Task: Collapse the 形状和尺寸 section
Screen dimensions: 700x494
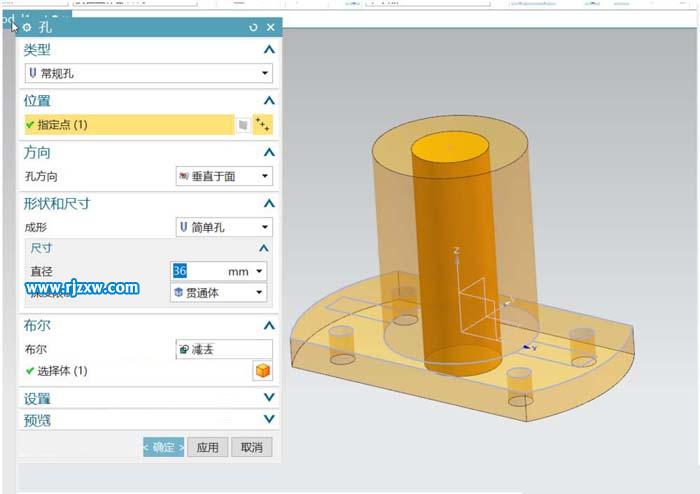Action: tap(269, 203)
